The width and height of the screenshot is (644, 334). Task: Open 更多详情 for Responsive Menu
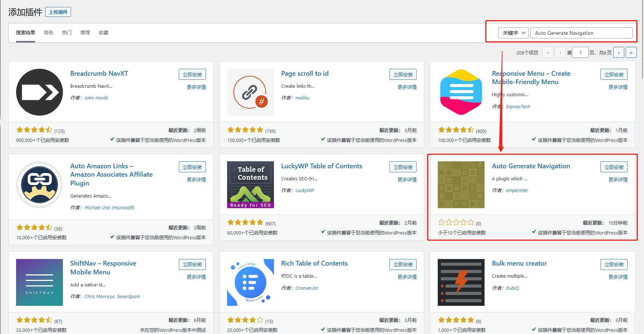(618, 87)
